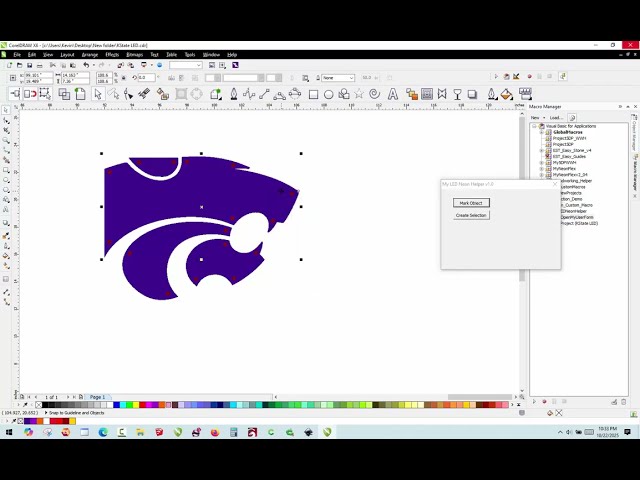Open the Effects menu
The image size is (640, 480).
tap(112, 55)
